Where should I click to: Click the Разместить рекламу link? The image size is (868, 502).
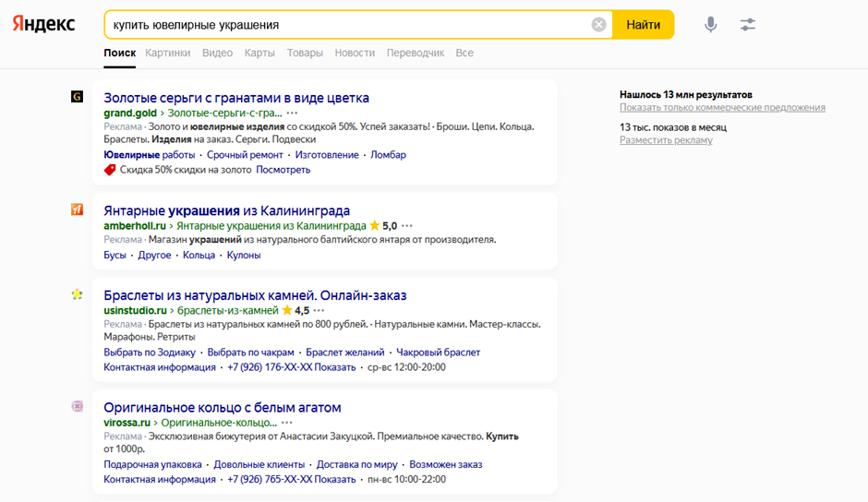(666, 140)
